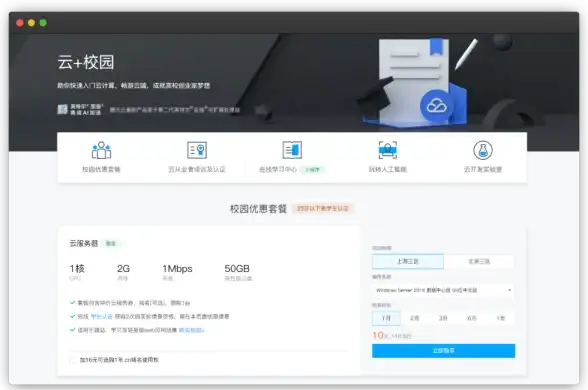Select the 1年 purchase duration
Image resolution: width=588 pixels, height=390 pixels.
(500, 318)
